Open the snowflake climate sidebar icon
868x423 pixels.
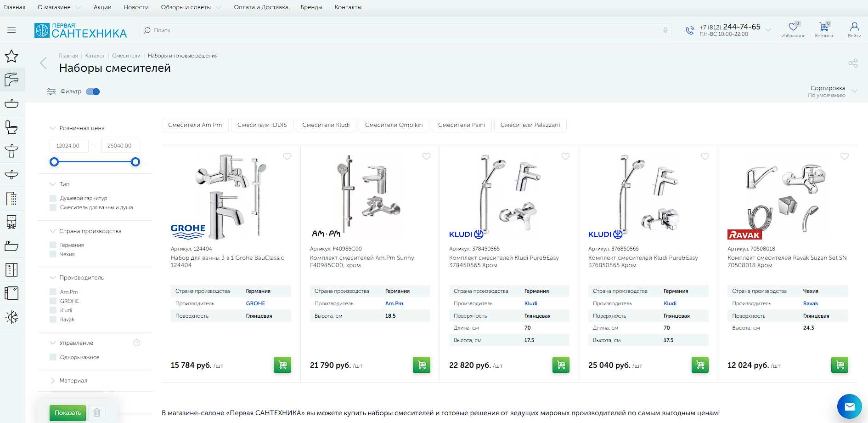pyautogui.click(x=11, y=317)
